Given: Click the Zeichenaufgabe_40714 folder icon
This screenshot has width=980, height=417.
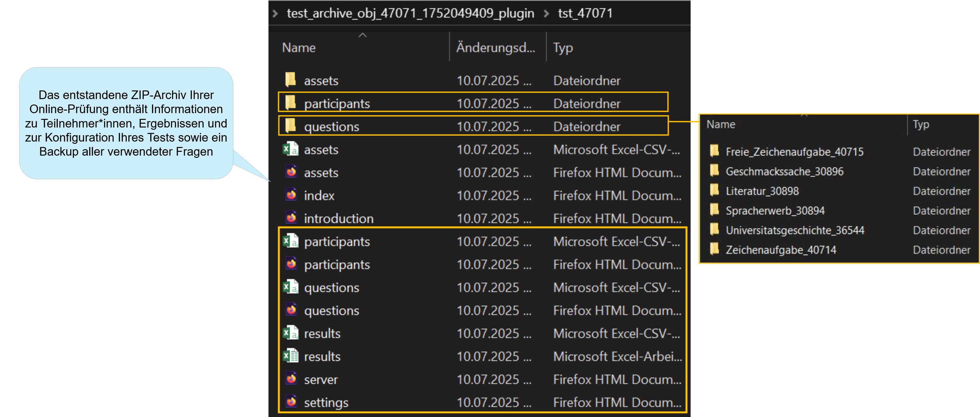Looking at the screenshot, I should point(714,249).
